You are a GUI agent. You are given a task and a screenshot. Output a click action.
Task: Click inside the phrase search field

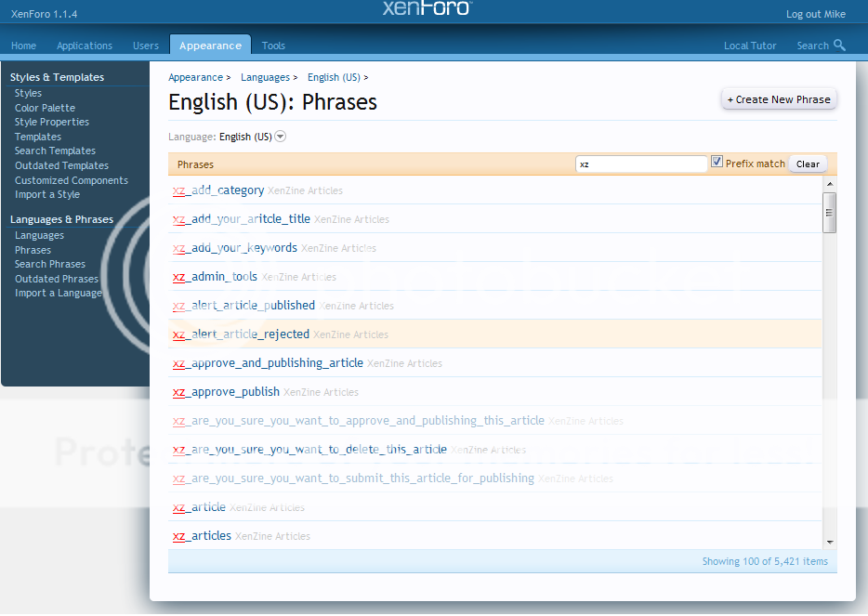(641, 163)
